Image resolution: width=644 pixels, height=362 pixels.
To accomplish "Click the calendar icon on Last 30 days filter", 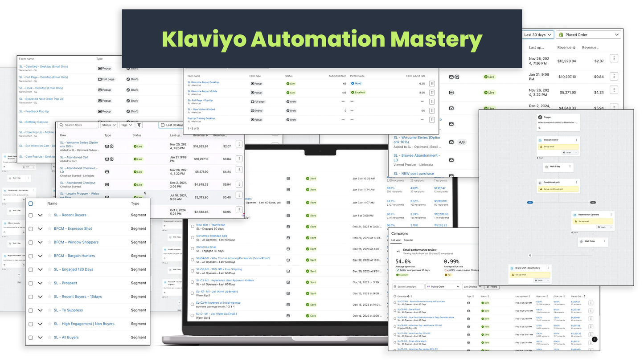I will point(162,125).
